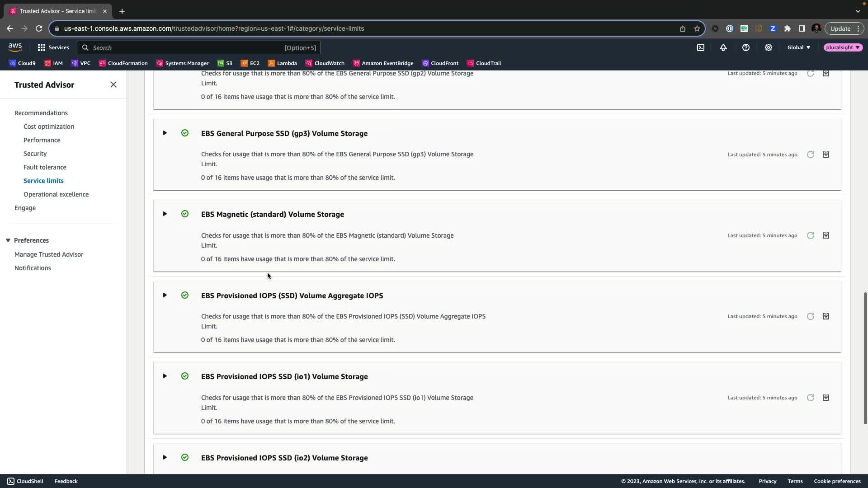Go to Cost optimization recommendations
868x488 pixels.
point(49,127)
